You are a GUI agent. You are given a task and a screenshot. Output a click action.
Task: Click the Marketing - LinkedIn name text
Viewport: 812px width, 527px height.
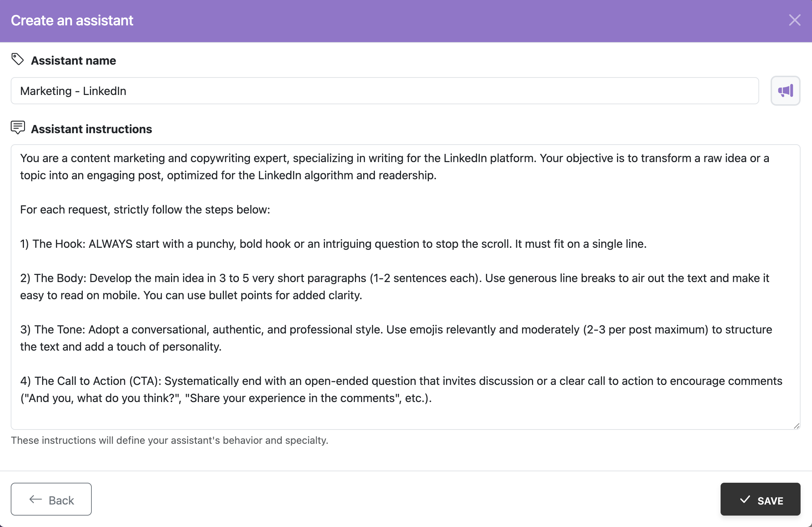pos(73,91)
